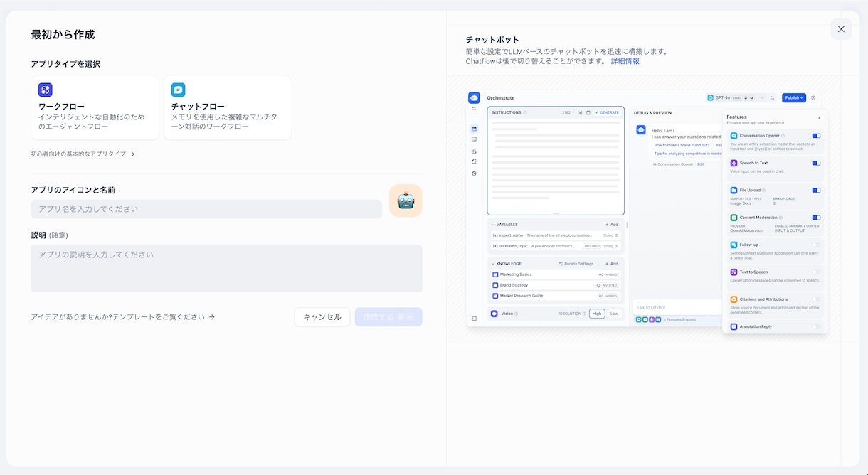This screenshot has width=868, height=475.
Task: Click the Marketing Basics knowledge icon
Action: point(495,274)
